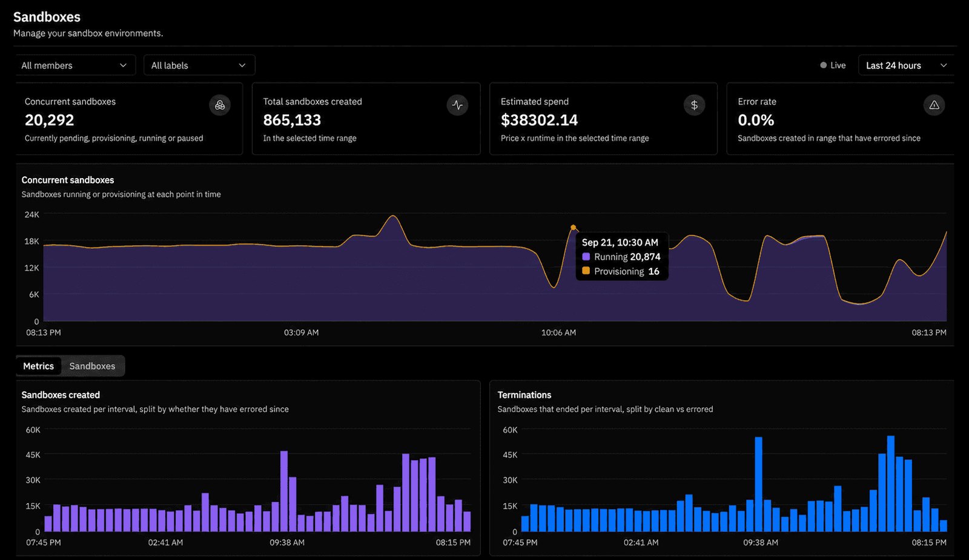969x560 pixels.
Task: Click the 'Sep 21, 10:30 AM' tooltip timestamp
Action: (620, 242)
